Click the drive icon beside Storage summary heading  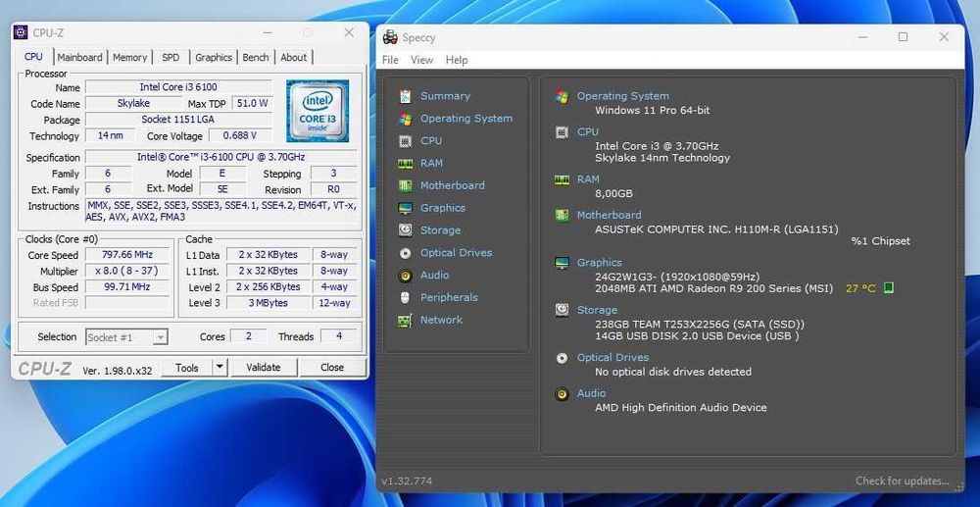click(562, 310)
